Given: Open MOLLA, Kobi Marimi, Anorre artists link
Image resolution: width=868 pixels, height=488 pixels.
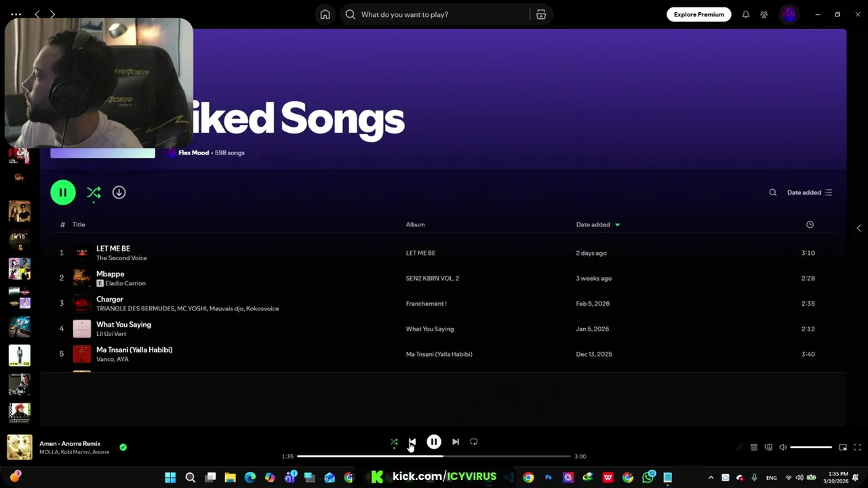Looking at the screenshot, I should 74,452.
